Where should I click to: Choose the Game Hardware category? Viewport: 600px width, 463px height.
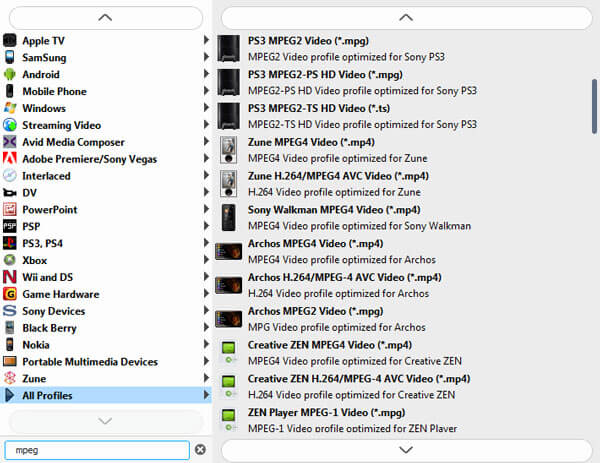(106, 294)
